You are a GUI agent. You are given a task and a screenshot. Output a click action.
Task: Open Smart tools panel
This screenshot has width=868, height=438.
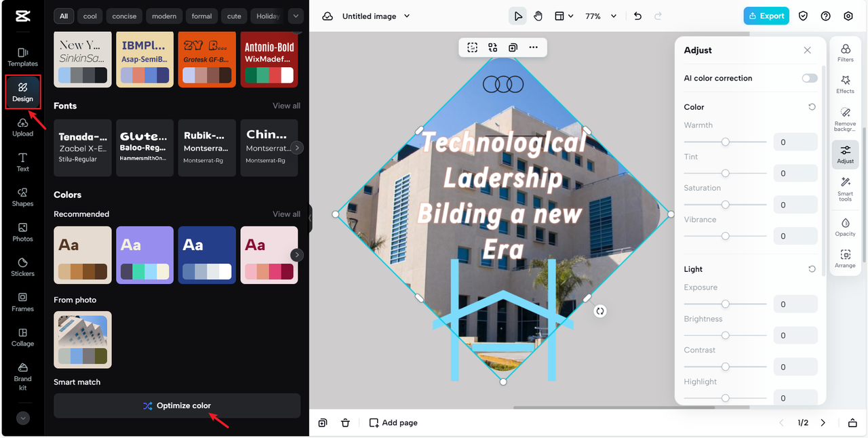point(846,189)
